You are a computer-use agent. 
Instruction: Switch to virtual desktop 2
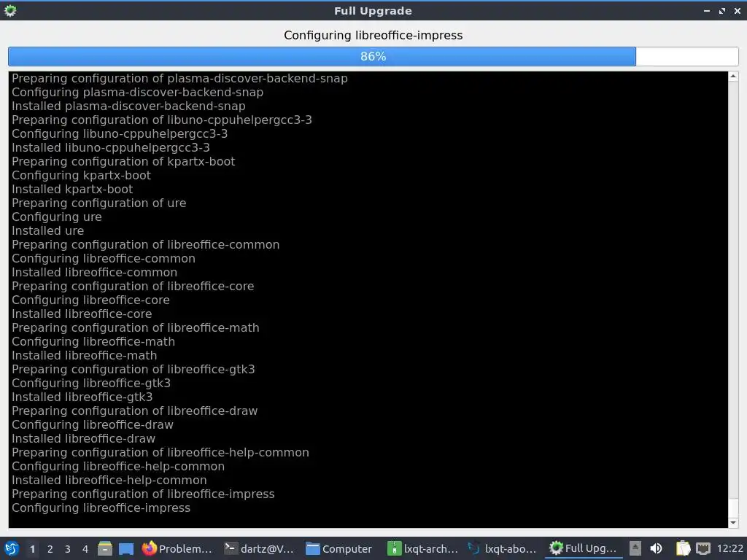click(50, 549)
